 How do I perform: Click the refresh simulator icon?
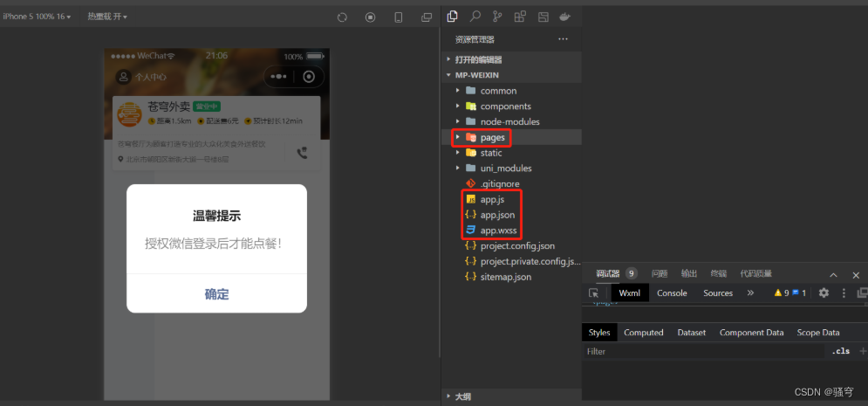point(342,17)
